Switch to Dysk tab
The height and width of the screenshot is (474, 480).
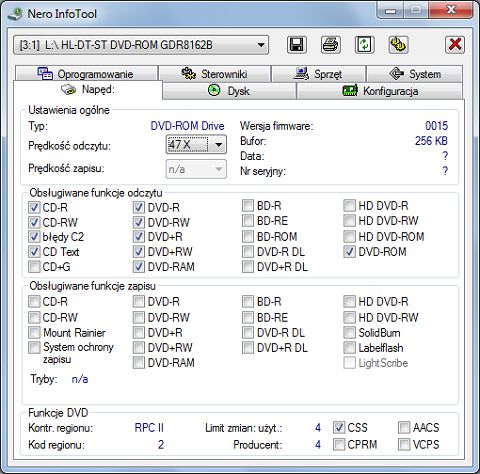(x=229, y=91)
